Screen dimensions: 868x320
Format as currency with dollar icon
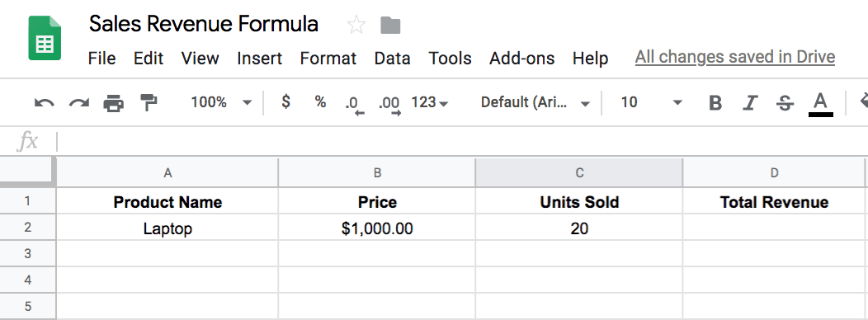285,102
